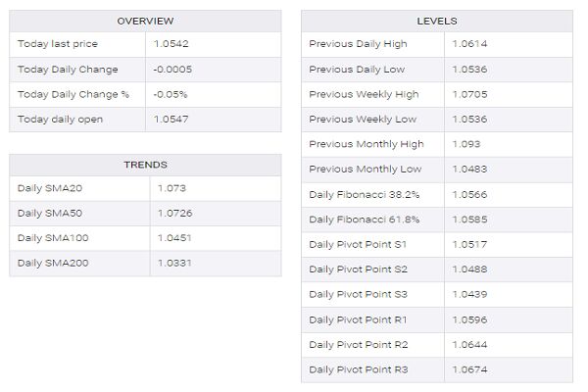Image resolution: width=588 pixels, height=392 pixels.
Task: Select the Daily Pivot Point R3 value 1.0674
Action: 469,369
